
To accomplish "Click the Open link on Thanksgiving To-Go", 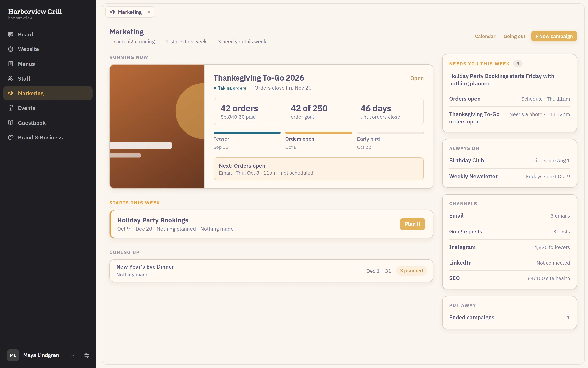I will pyautogui.click(x=417, y=78).
